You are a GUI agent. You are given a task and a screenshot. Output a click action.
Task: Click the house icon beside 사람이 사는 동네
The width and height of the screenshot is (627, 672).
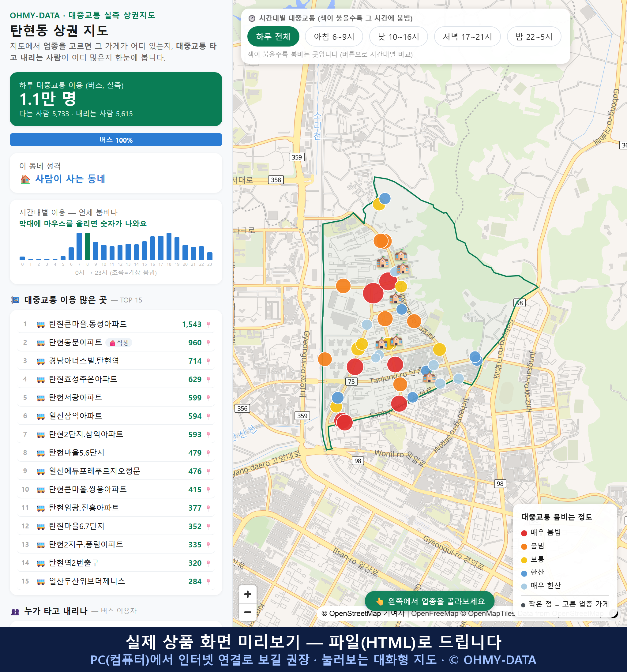[25, 179]
